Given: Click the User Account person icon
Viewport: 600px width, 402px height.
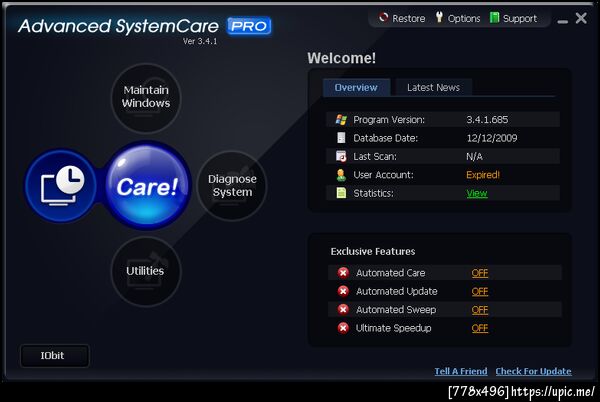Looking at the screenshot, I should [x=341, y=175].
